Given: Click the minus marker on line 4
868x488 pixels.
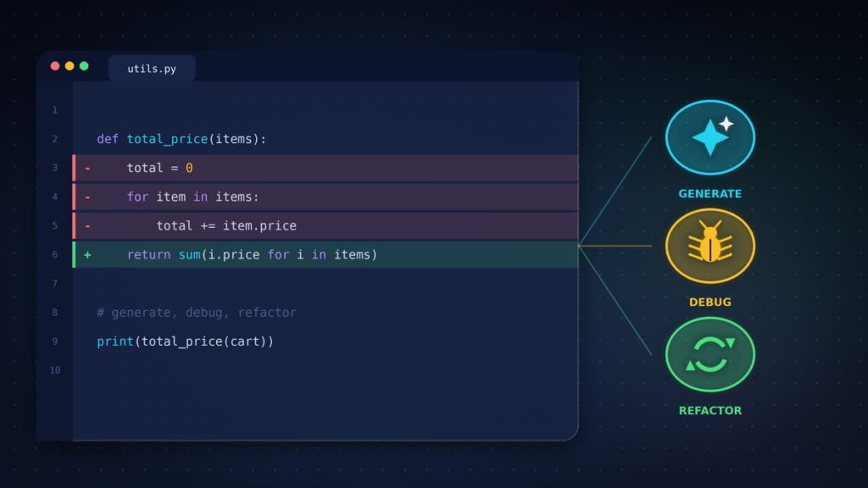Looking at the screenshot, I should [x=87, y=197].
